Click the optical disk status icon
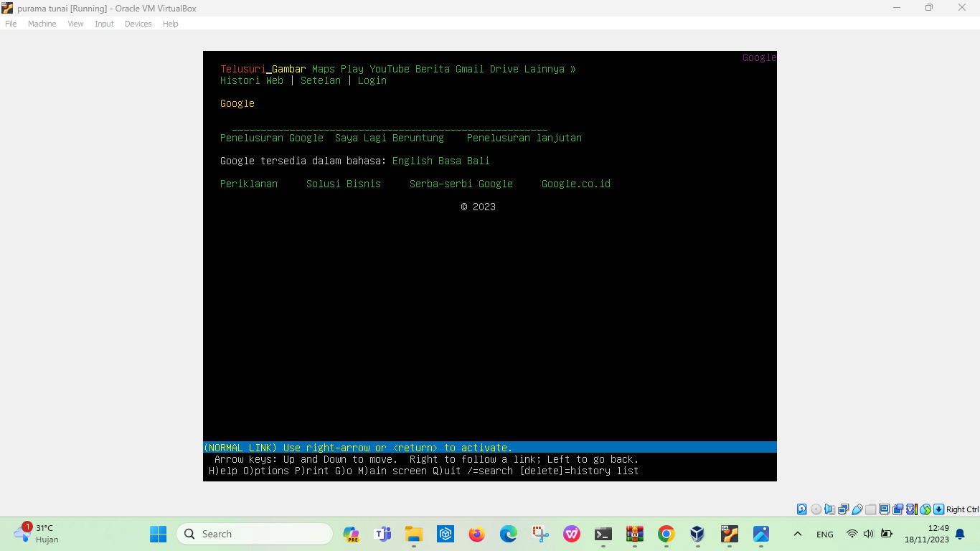The width and height of the screenshot is (980, 551). [x=816, y=509]
